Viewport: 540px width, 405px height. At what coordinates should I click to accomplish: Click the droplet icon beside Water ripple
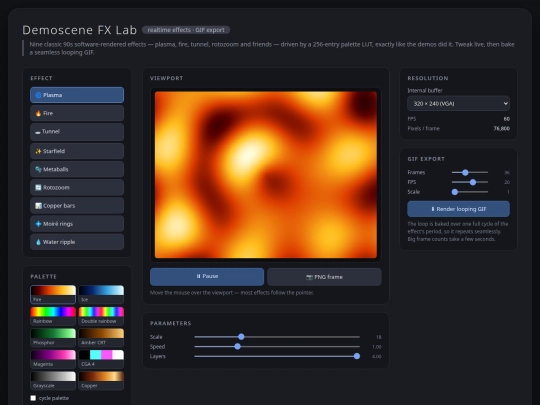pos(38,242)
